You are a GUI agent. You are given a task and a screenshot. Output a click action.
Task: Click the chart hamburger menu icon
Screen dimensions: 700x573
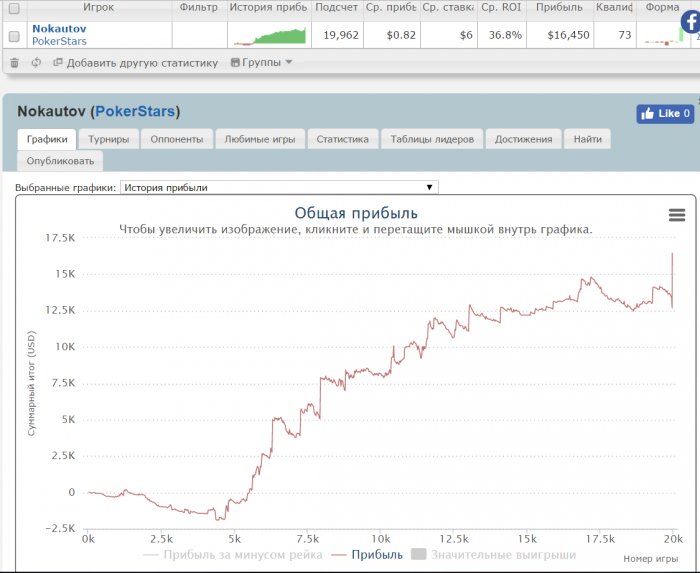point(677,215)
